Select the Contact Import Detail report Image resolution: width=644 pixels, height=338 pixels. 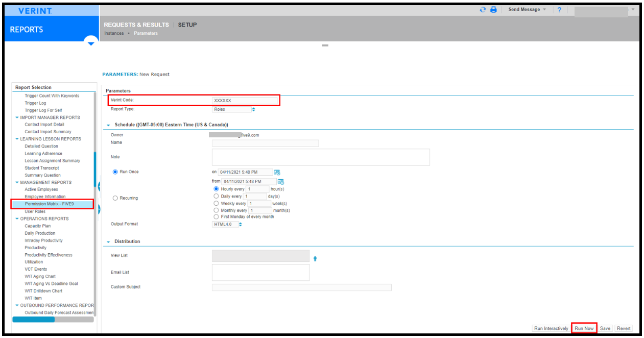coord(44,125)
